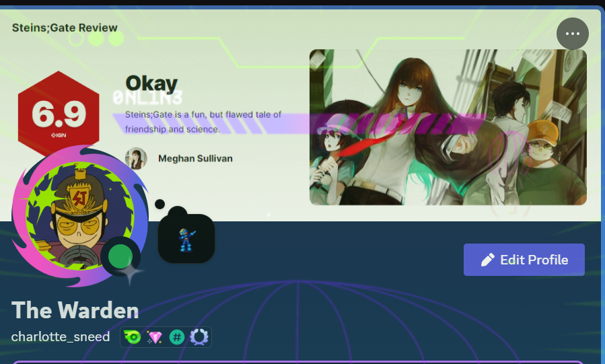
Task: Open the Mega Man custom status bubble
Action: click(x=186, y=239)
